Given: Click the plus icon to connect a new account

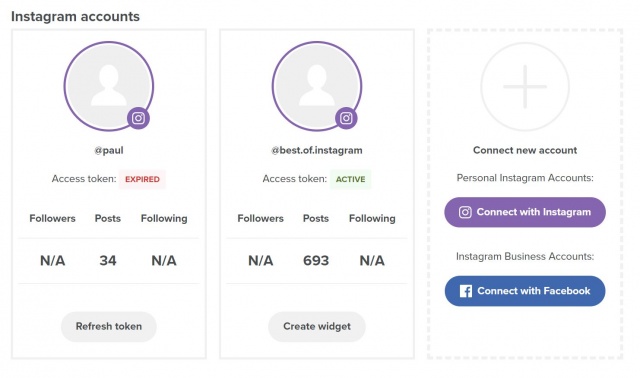Looking at the screenshot, I should coord(525,87).
